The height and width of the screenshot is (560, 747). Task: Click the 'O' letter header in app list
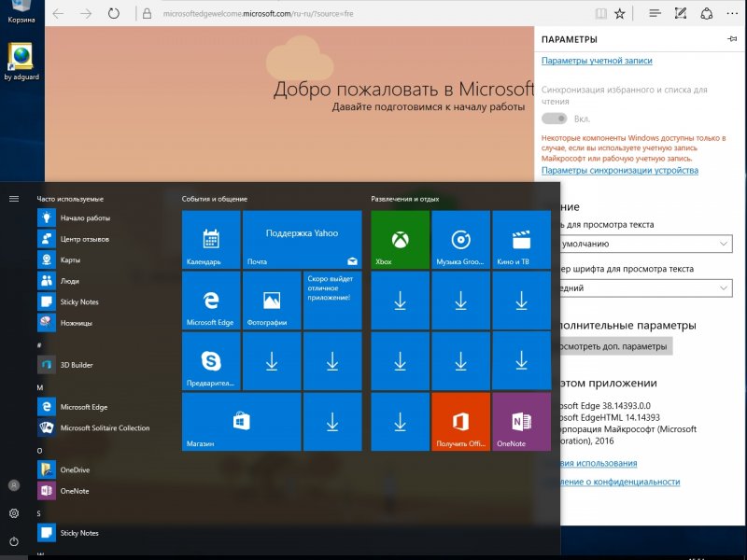pyautogui.click(x=39, y=451)
